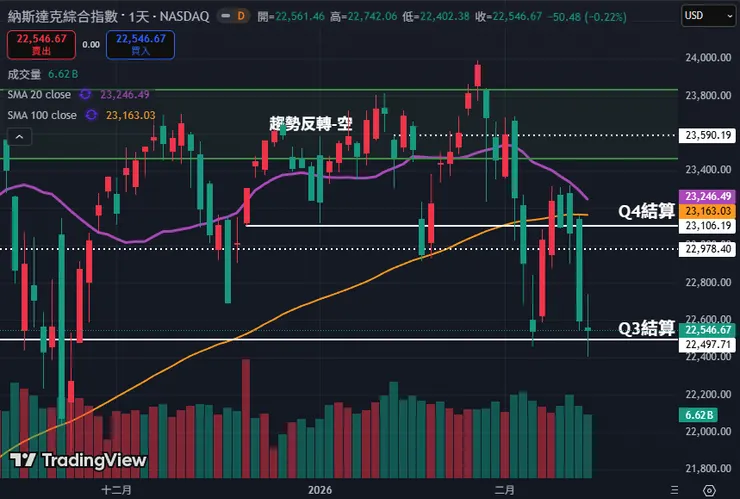Click the 十二月 label on time axis

[x=117, y=490]
